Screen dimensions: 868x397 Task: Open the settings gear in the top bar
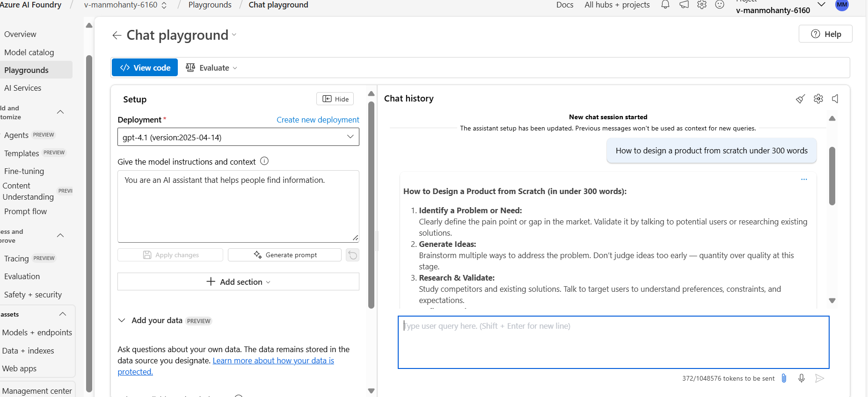click(701, 5)
